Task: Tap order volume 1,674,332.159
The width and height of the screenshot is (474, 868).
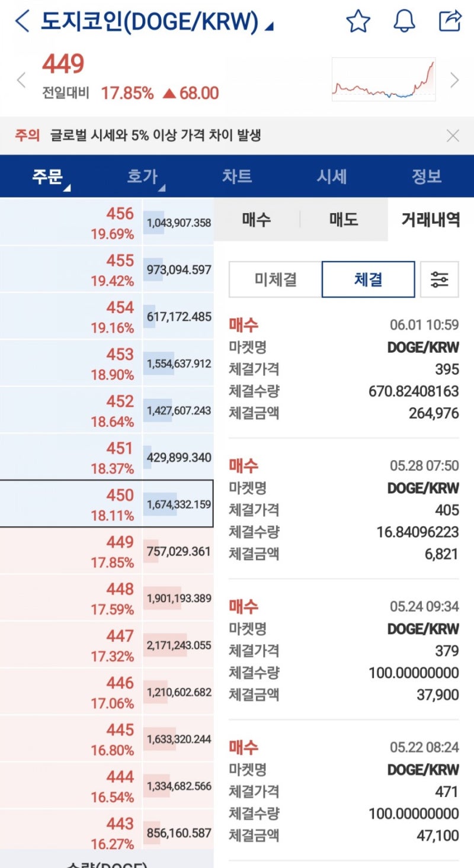Action: (x=179, y=504)
